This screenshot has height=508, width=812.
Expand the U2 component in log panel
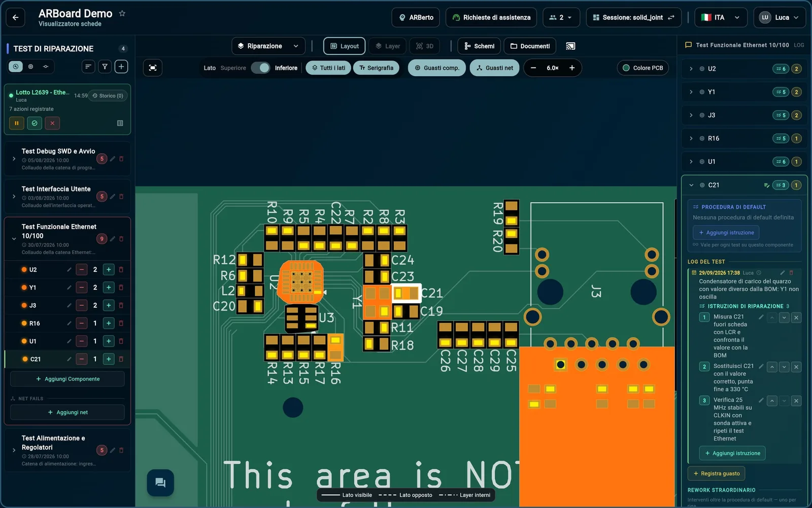[691, 69]
